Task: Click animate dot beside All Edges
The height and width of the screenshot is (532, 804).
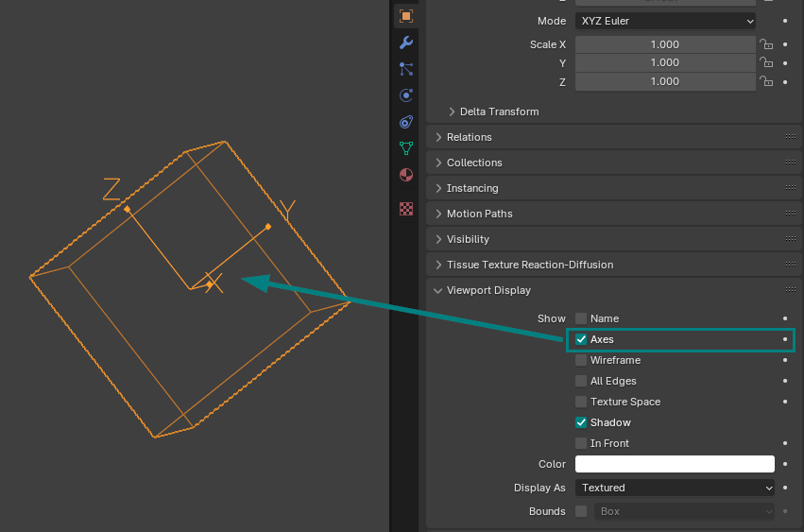Action: point(785,381)
